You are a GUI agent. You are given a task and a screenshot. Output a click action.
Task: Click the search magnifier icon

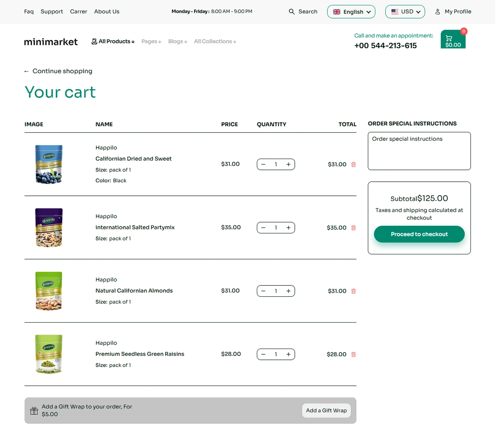click(x=292, y=12)
